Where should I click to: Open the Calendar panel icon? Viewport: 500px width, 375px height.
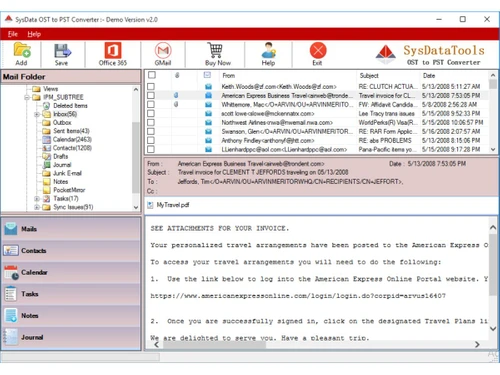coord(12,272)
